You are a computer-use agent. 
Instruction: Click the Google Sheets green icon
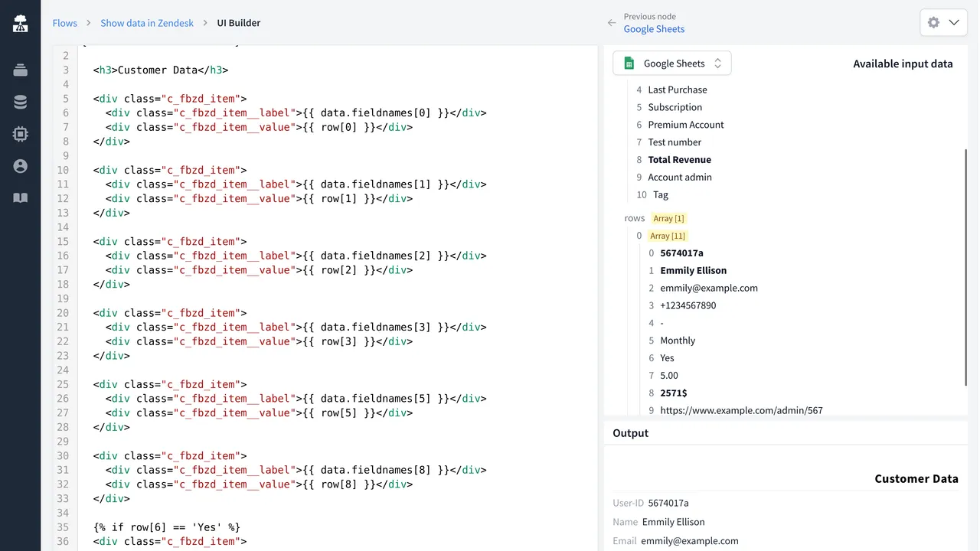[x=629, y=64]
